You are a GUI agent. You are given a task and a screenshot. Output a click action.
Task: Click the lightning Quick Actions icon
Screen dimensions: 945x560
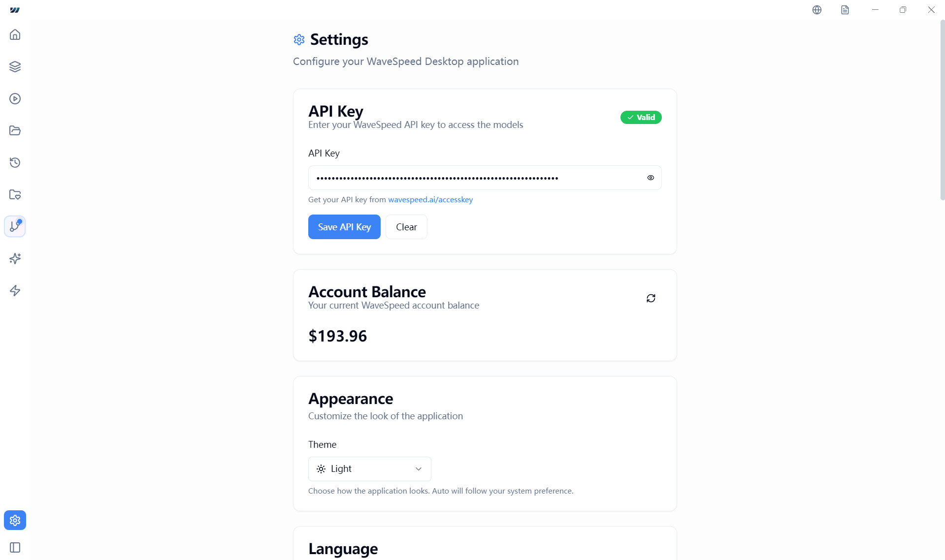pyautogui.click(x=15, y=290)
